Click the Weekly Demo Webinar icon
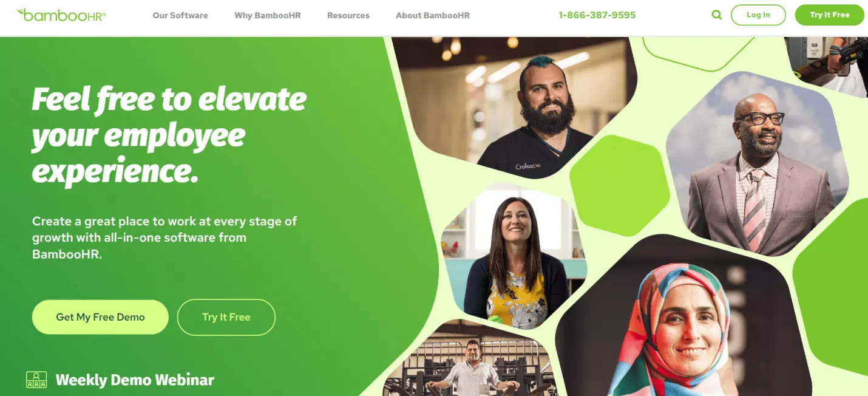Screen dimensions: 868x396 (36, 380)
